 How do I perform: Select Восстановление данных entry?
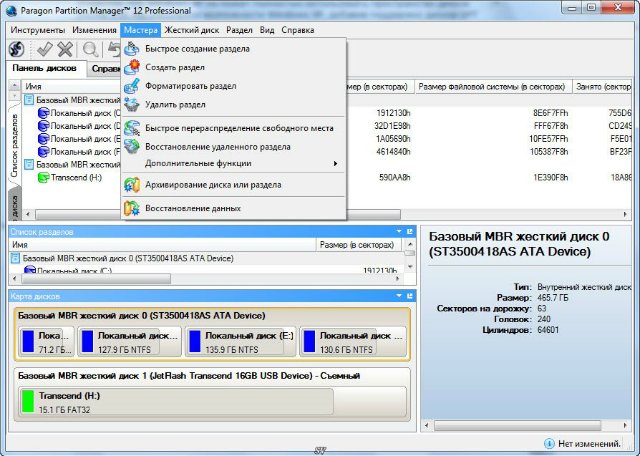234,208
